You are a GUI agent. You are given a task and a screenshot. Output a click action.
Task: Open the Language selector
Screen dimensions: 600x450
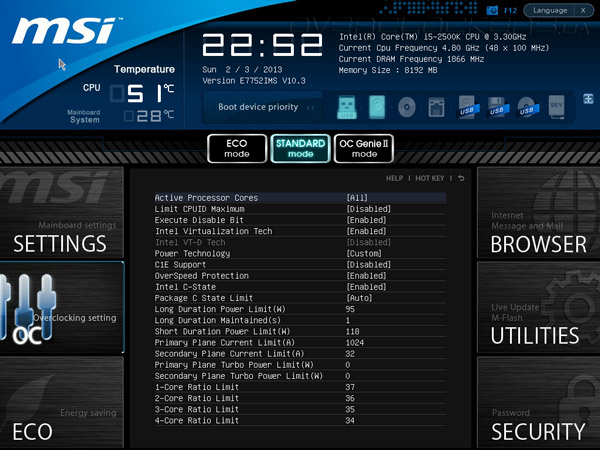550,10
